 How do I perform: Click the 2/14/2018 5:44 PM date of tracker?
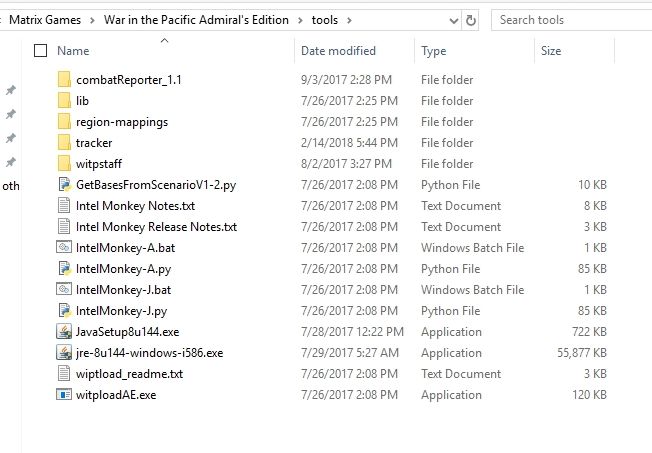(349, 143)
